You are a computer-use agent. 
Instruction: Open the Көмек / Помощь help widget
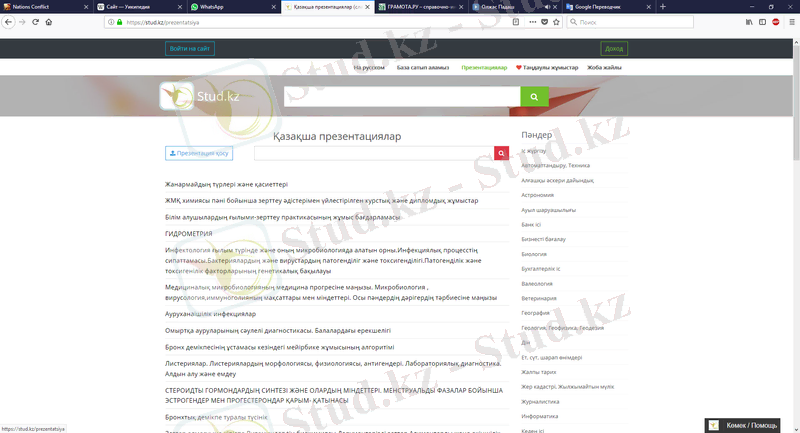pyautogui.click(x=742, y=425)
